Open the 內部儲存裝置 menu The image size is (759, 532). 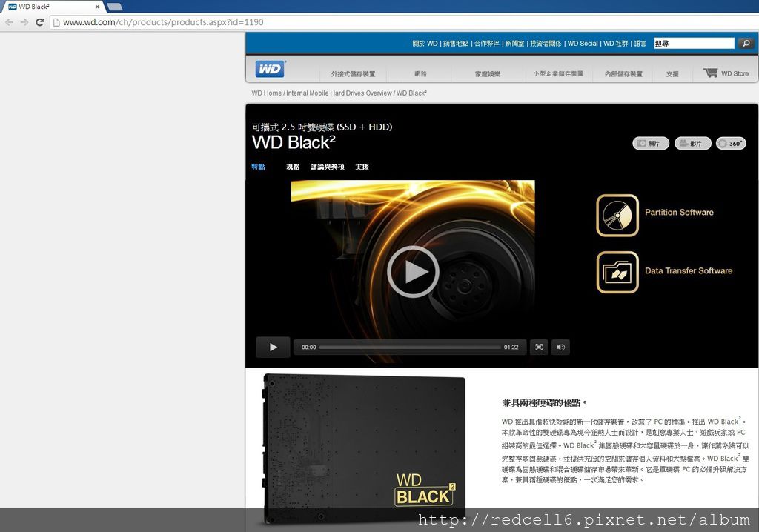coord(623,74)
